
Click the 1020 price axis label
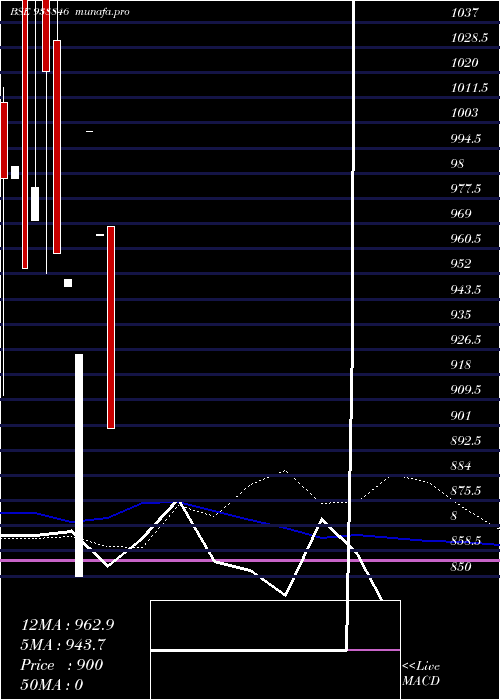[465, 62]
